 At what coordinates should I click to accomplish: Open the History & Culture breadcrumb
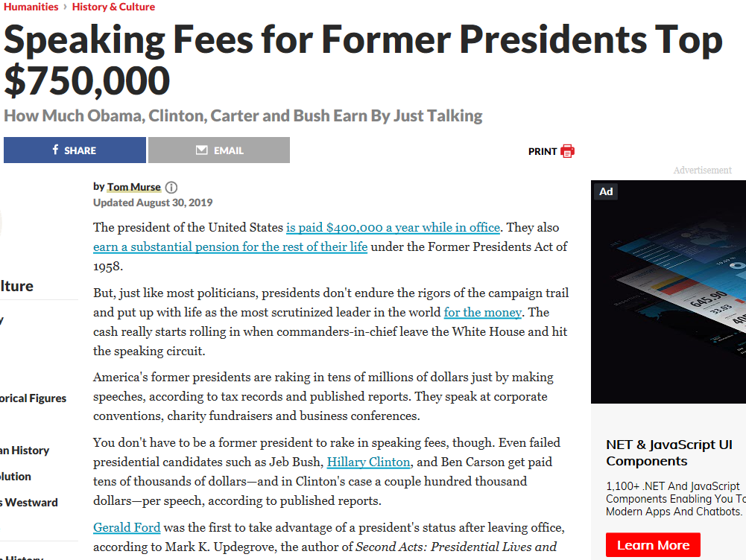(x=114, y=7)
